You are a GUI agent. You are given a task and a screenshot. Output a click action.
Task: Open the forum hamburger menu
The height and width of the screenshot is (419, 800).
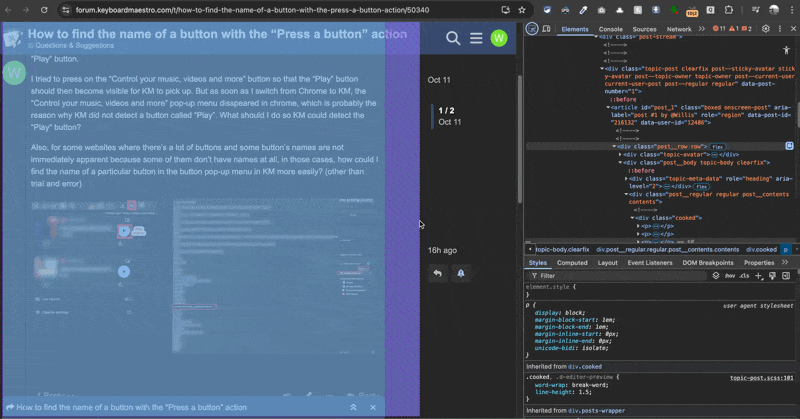click(476, 38)
